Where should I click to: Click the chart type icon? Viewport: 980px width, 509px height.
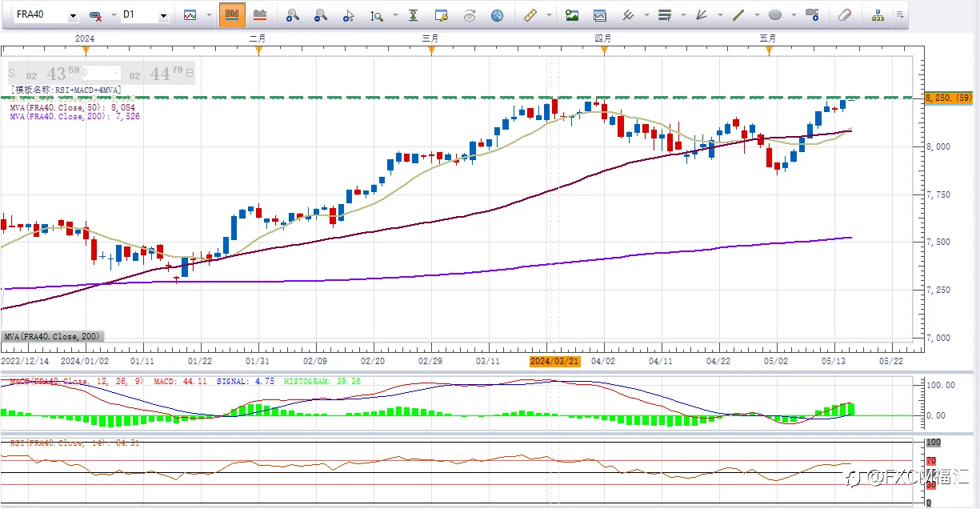click(x=190, y=15)
